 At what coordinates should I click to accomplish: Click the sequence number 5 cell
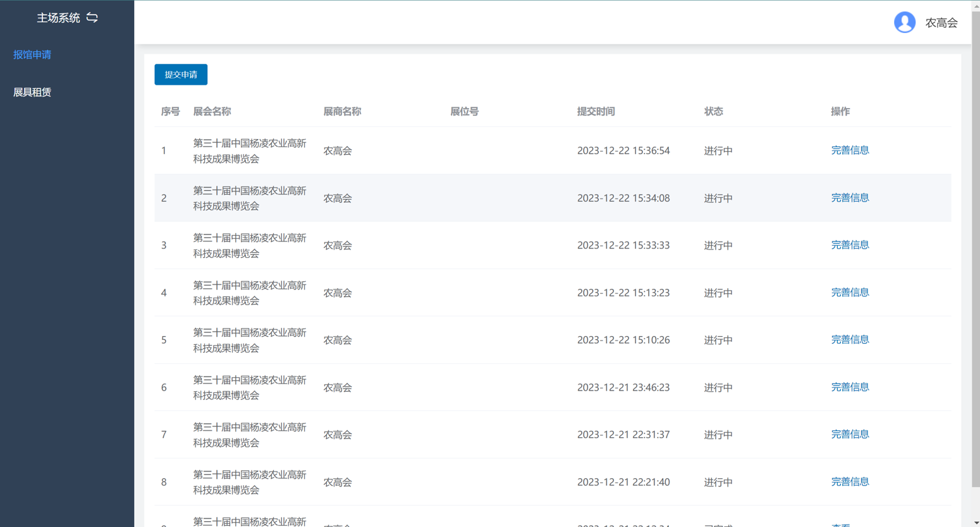164,340
